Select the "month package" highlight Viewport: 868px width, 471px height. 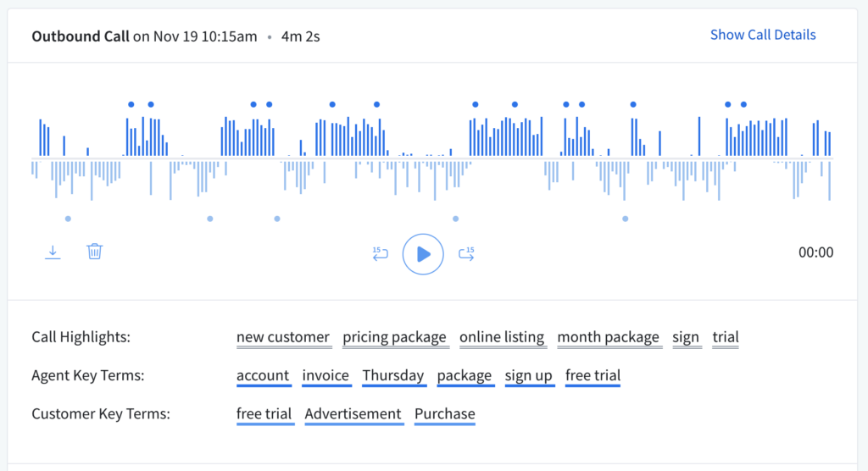click(x=608, y=337)
